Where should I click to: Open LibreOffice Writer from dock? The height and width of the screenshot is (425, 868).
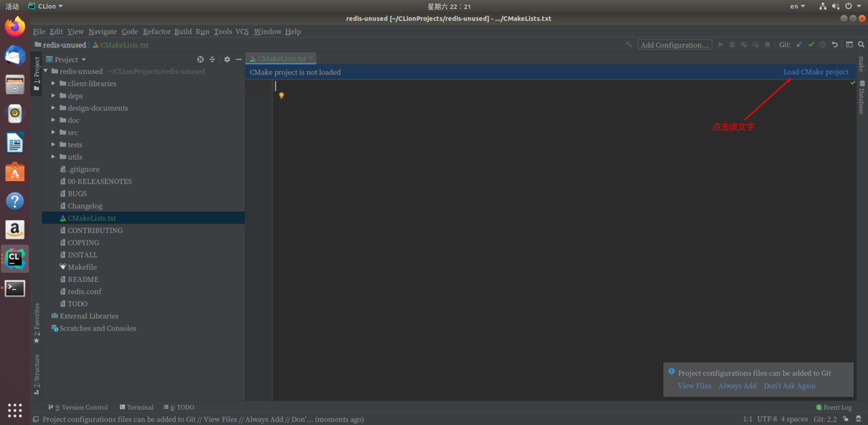click(15, 143)
